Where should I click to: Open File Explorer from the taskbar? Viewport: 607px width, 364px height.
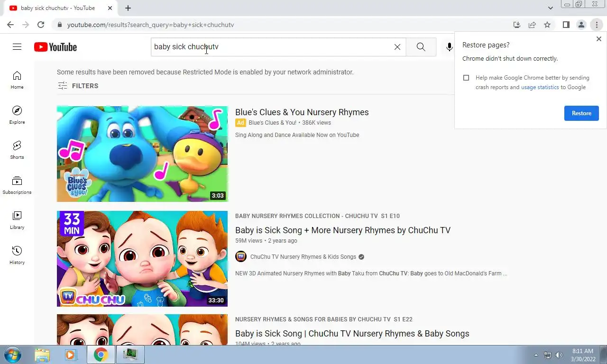(x=42, y=355)
